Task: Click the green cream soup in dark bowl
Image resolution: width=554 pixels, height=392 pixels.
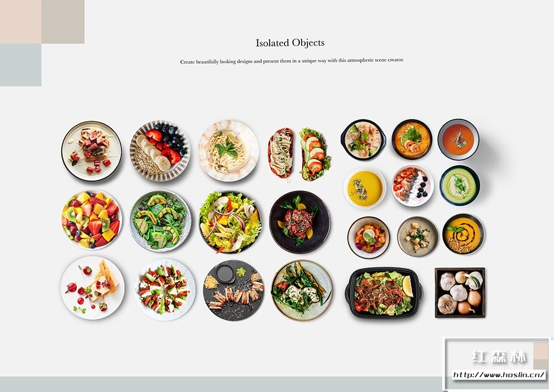Action: [x=459, y=186]
